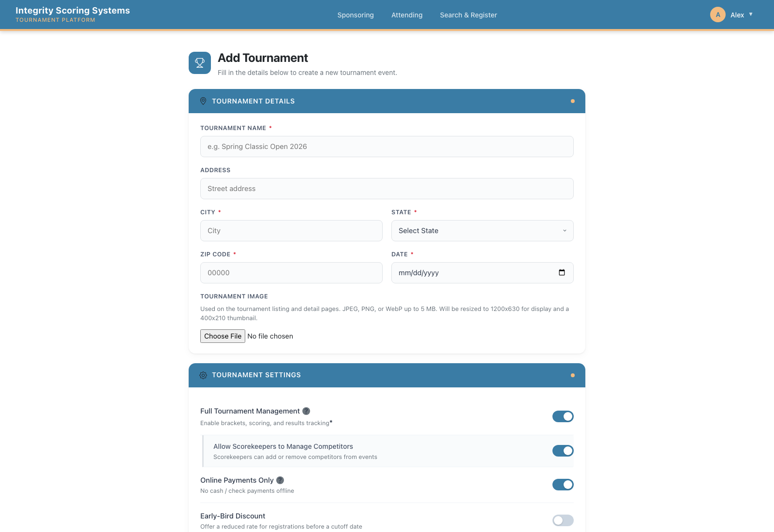Viewport: 774px width, 532px height.
Task: Click the gear icon in Tournament Settings header
Action: pos(203,375)
